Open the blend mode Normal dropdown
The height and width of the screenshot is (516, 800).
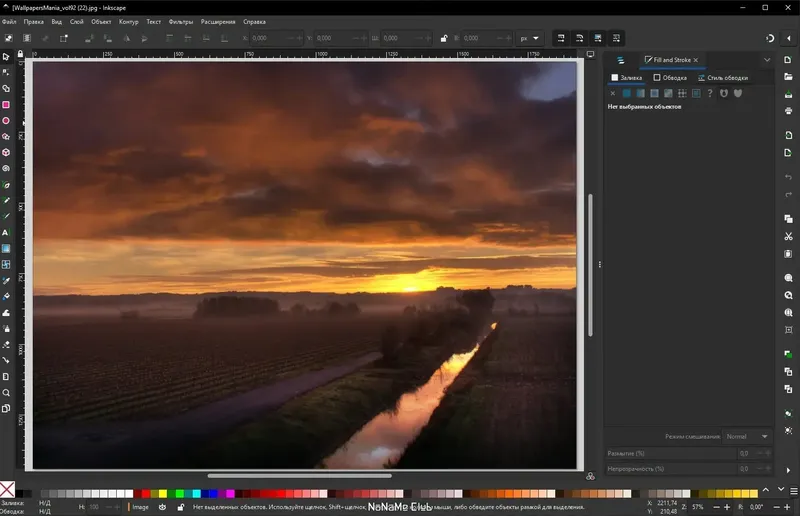[747, 436]
